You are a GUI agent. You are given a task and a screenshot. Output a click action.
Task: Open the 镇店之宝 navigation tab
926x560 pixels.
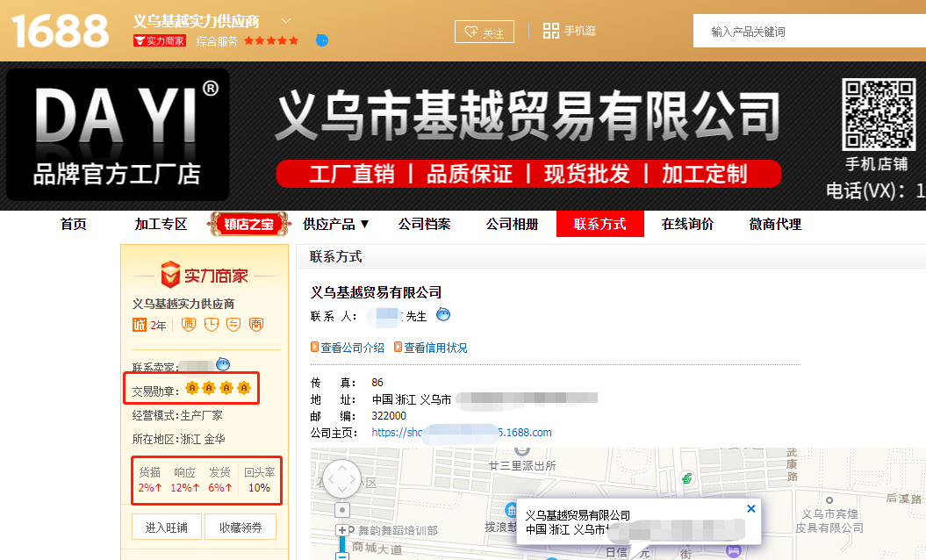point(248,224)
